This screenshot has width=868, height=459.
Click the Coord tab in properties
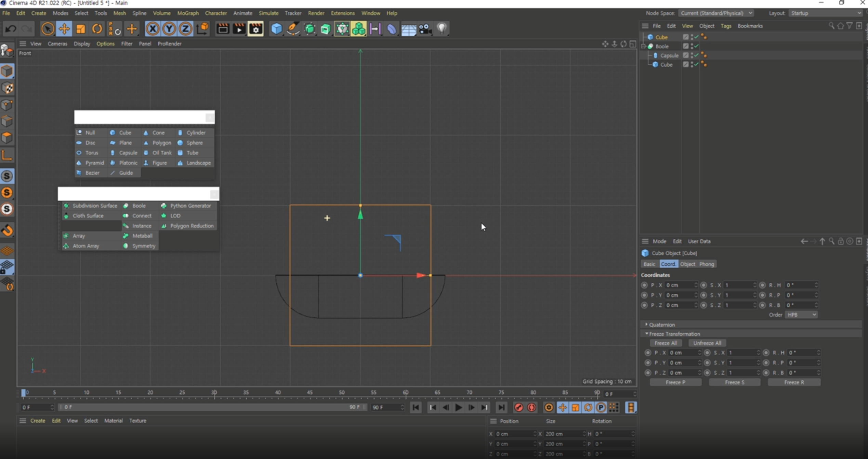667,264
